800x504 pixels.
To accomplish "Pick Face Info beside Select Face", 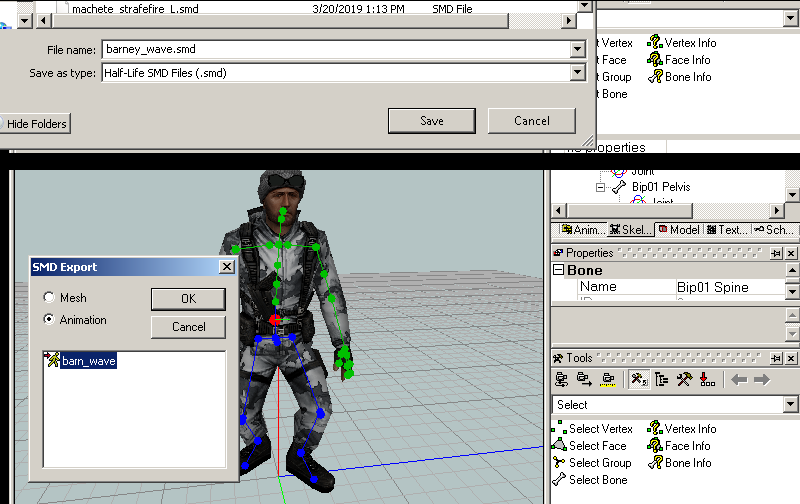I will point(679,446).
